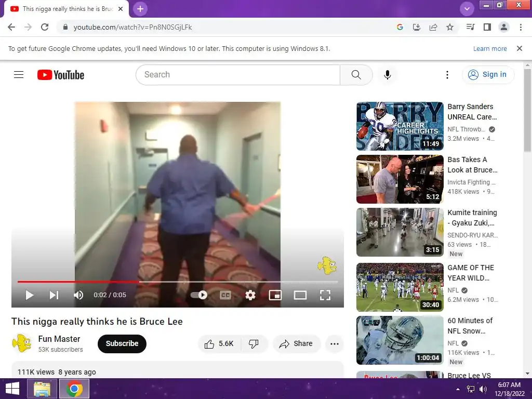This screenshot has width=532, height=399.
Task: Open the Bas Takes A Look at Bruce video thumbnail
Action: point(400,179)
